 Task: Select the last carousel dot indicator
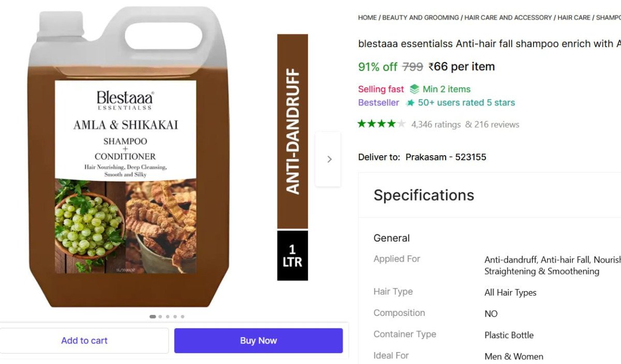(183, 316)
